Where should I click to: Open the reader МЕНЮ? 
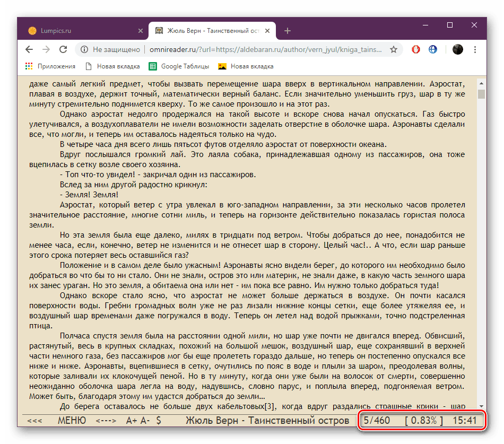[x=72, y=421]
